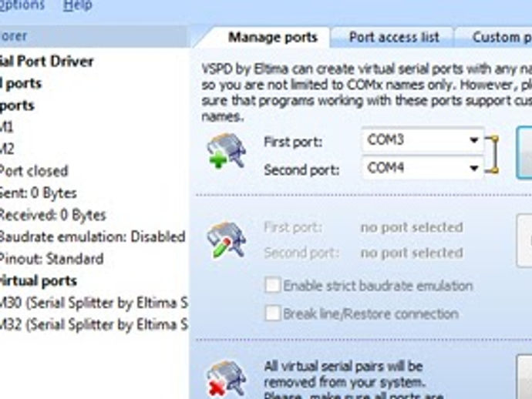The height and width of the screenshot is (399, 532).
Task: Enable strict baudrate emulation checkbox
Action: coord(272,286)
